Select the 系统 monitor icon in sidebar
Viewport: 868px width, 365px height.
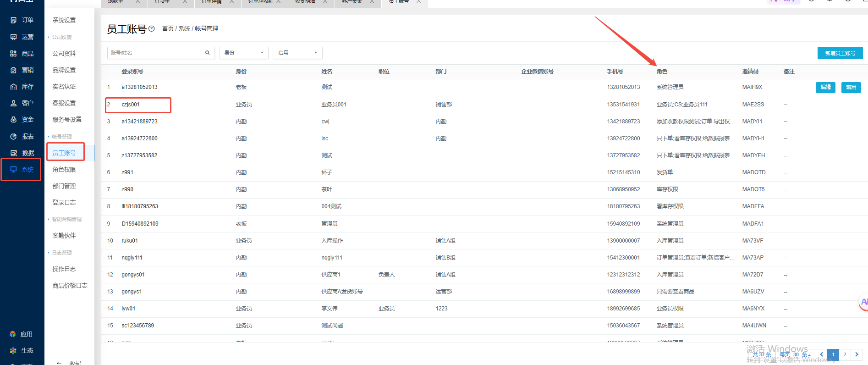[13, 170]
